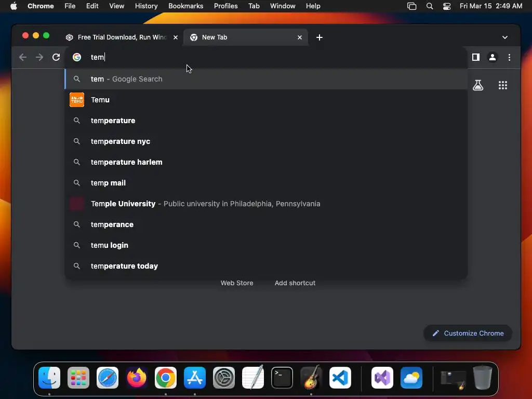Click the Stage Manager windows icon in menu bar
The image size is (532, 399).
point(411,6)
